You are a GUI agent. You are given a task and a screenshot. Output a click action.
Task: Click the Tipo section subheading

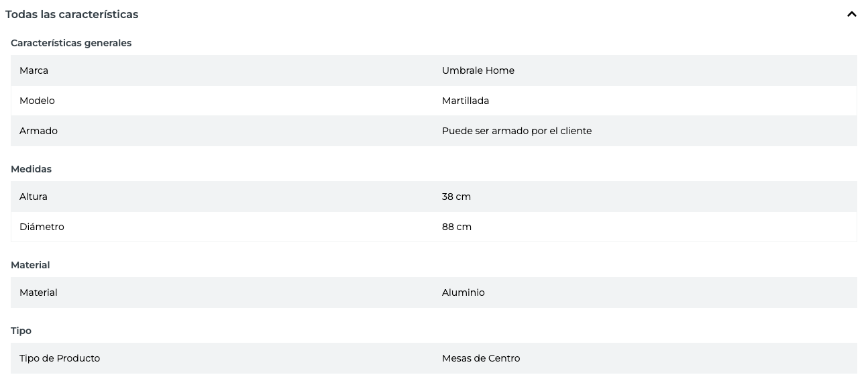click(x=21, y=331)
